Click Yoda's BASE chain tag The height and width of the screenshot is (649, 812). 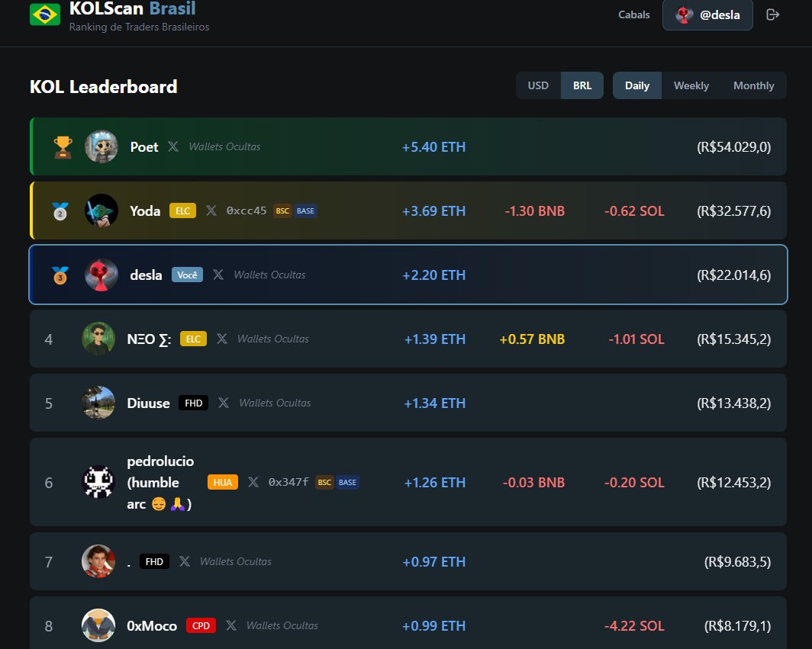[x=305, y=210]
